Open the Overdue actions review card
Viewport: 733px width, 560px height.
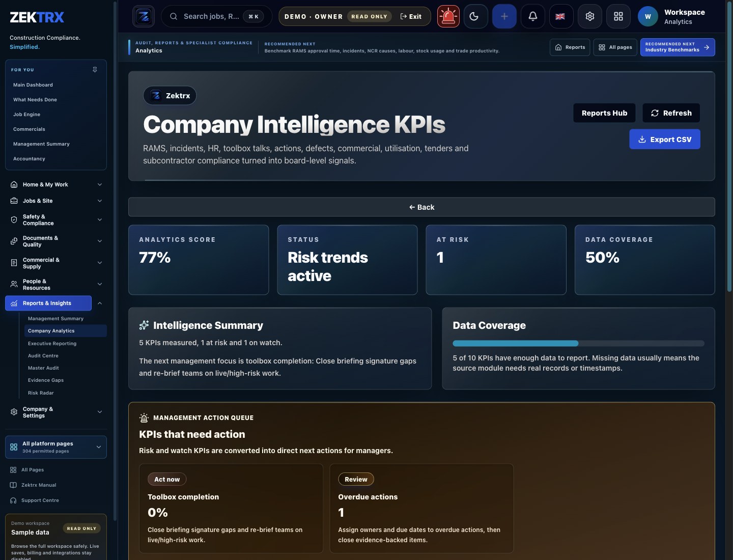coord(421,508)
